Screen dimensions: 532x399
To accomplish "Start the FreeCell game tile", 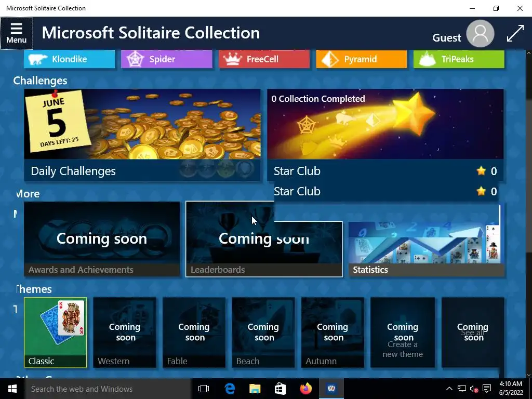I will point(264,59).
